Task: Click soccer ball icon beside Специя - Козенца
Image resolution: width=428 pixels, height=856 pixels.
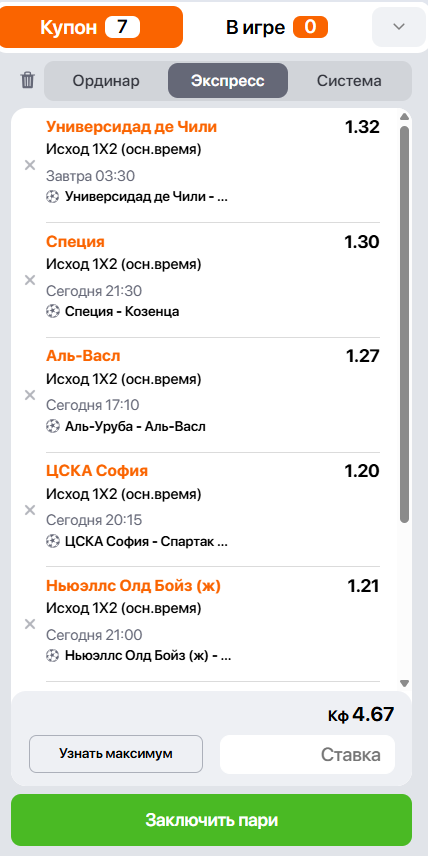Action: pyautogui.click(x=52, y=312)
